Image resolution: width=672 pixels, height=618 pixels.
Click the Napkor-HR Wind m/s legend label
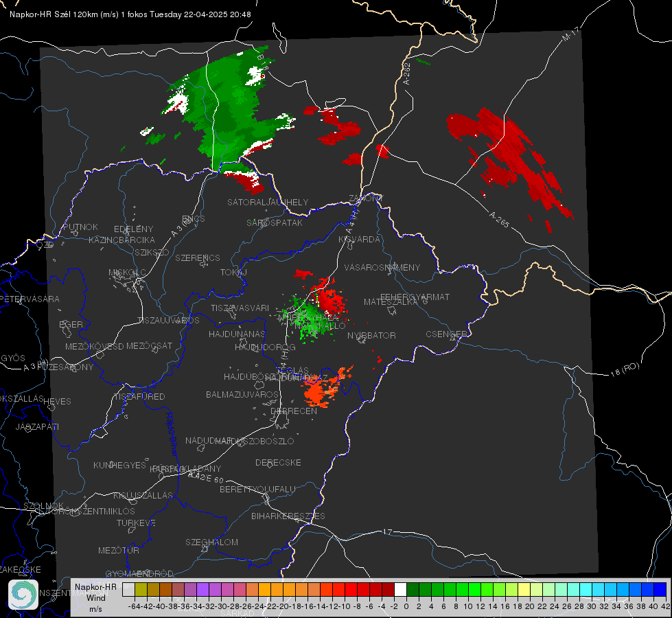[95, 597]
